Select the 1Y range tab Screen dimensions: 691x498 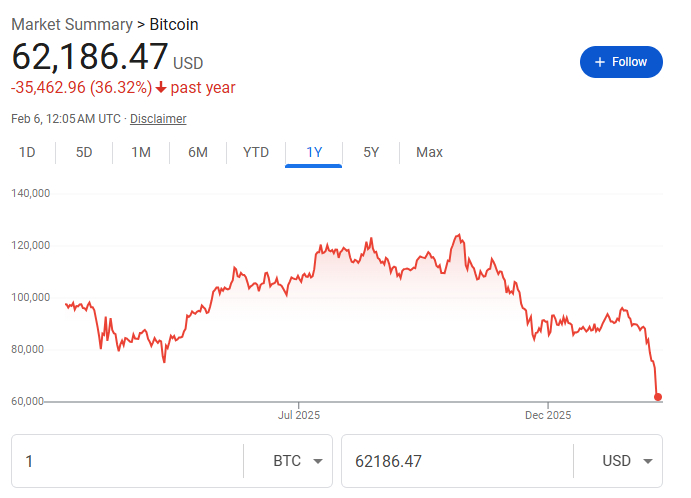314,153
